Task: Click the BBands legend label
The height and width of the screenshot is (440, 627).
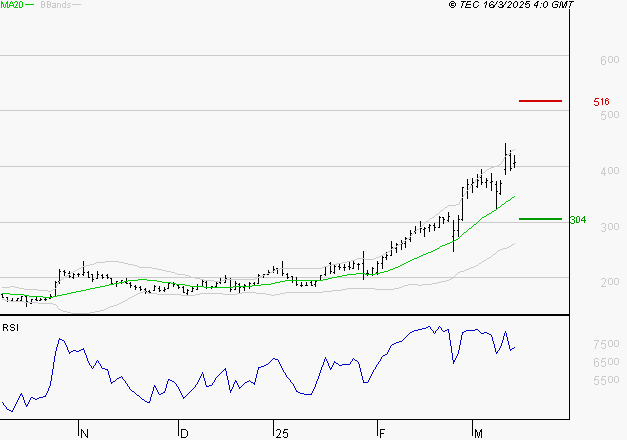Action: click(x=56, y=5)
